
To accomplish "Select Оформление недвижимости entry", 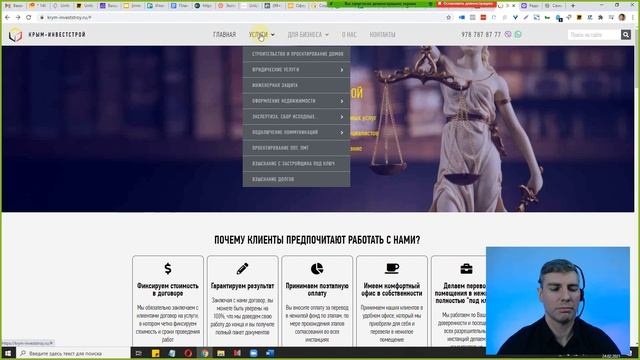I will click(x=296, y=101).
